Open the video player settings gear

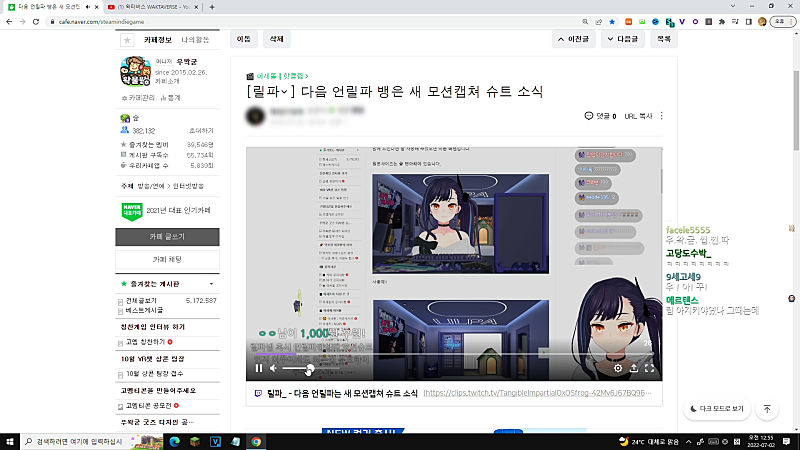pos(617,368)
